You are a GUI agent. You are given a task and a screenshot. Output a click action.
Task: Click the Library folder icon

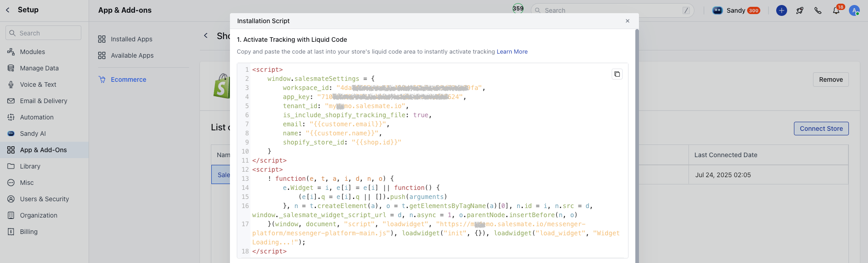coord(11,166)
